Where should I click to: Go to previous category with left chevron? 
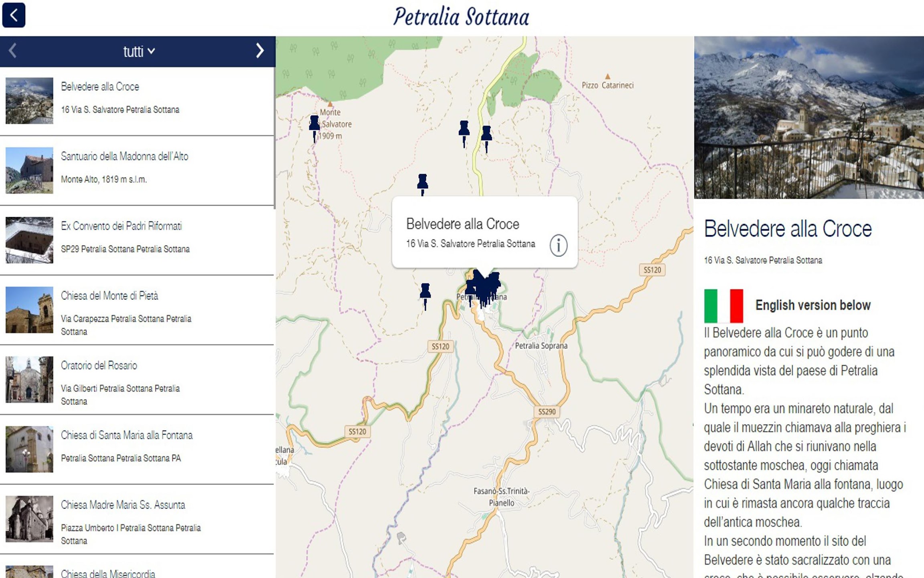[x=13, y=51]
